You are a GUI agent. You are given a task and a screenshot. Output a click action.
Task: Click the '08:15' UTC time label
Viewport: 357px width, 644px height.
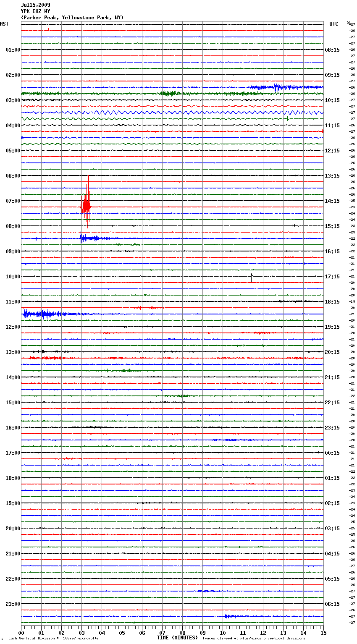pyautogui.click(x=332, y=50)
